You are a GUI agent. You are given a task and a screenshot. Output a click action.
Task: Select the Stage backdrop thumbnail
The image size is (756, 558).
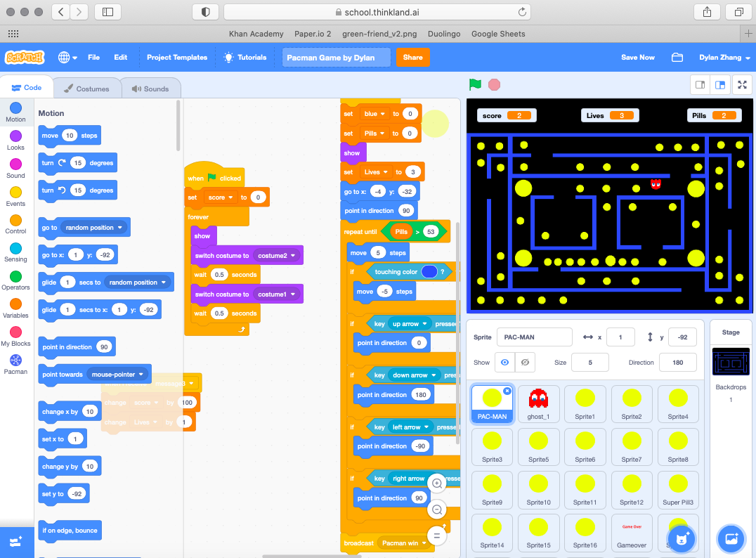pyautogui.click(x=731, y=361)
